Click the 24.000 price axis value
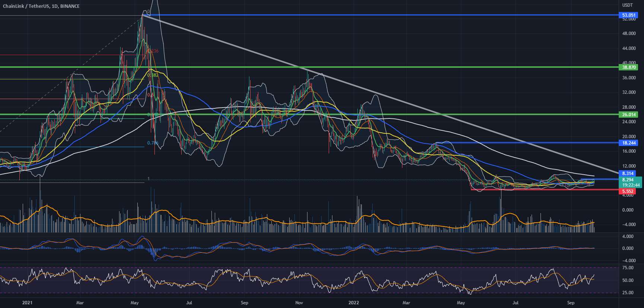Image resolution: width=644 pixels, height=308 pixels. tap(629, 122)
